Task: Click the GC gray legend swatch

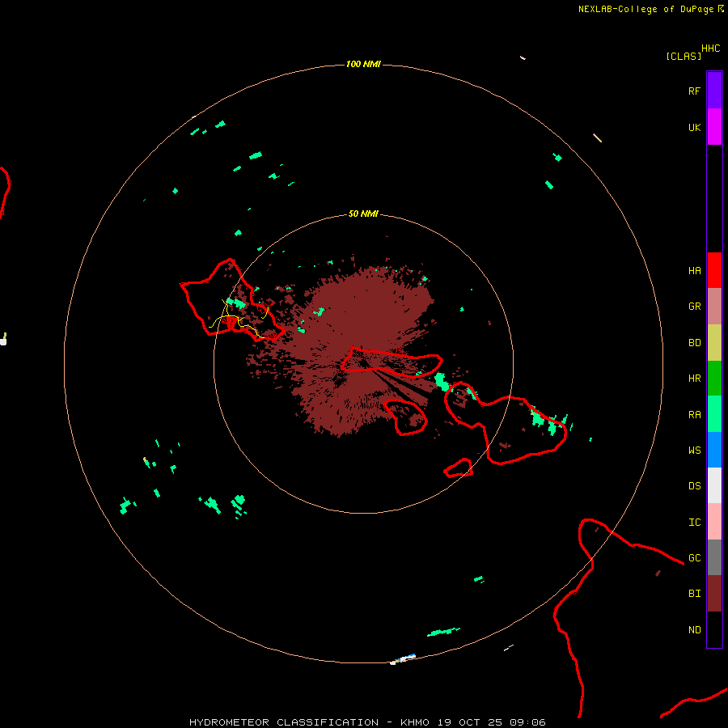Action: point(714,557)
